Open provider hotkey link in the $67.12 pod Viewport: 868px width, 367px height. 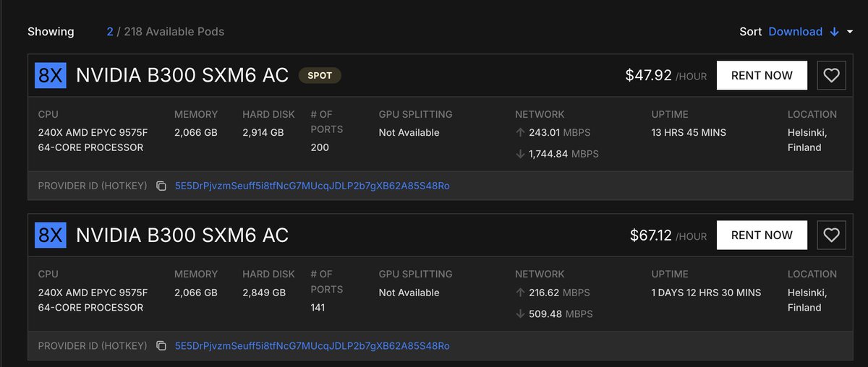312,346
